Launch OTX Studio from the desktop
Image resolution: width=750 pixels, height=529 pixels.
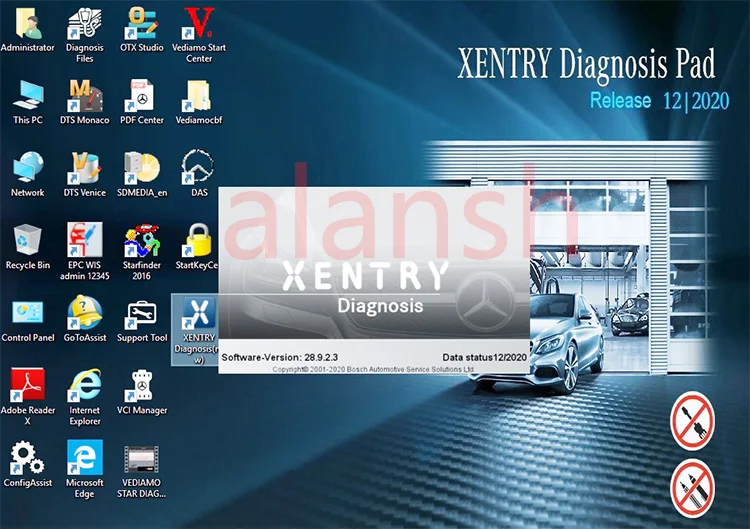142,29
